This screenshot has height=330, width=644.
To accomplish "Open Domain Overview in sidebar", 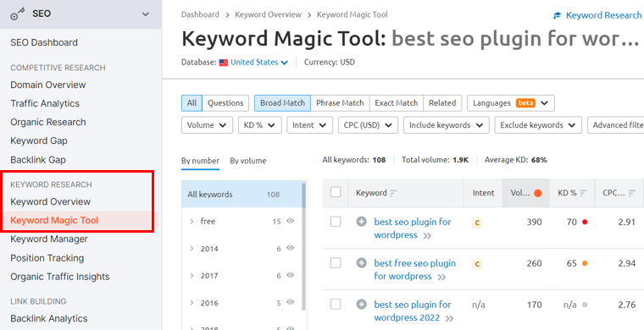I will pyautogui.click(x=48, y=85).
